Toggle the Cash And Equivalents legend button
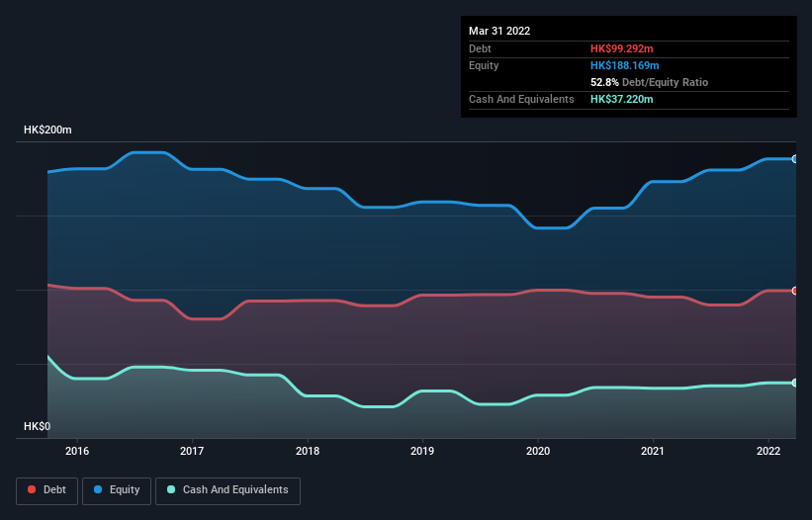812x520 pixels. (x=227, y=490)
